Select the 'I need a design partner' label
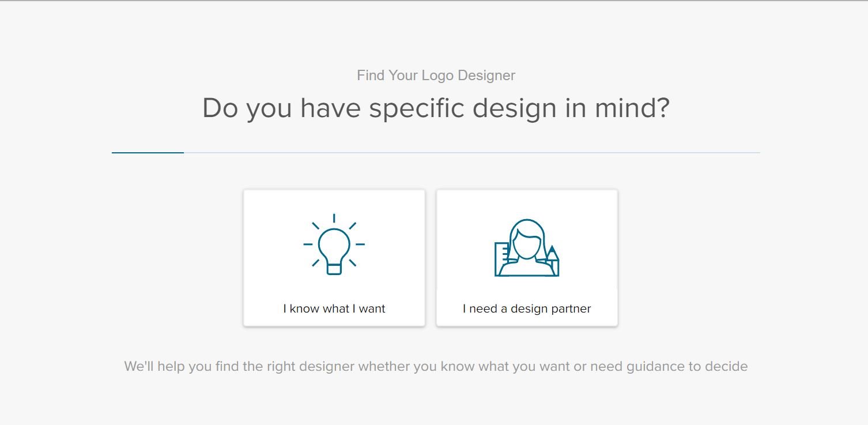 [527, 309]
